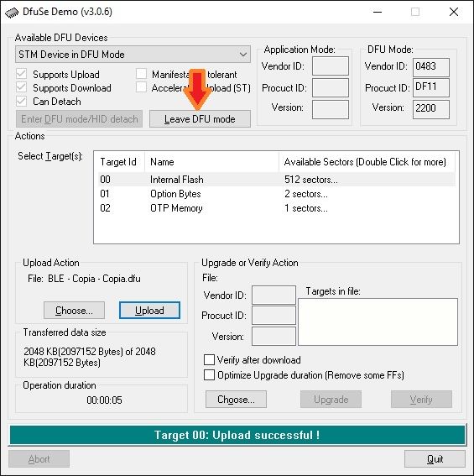The image size is (474, 476).
Task: Click the Quit button
Action: pyautogui.click(x=435, y=458)
